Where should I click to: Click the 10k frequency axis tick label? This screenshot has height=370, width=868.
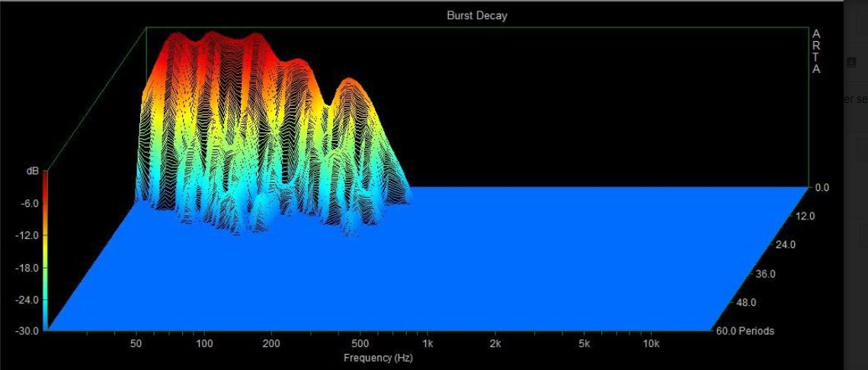650,344
